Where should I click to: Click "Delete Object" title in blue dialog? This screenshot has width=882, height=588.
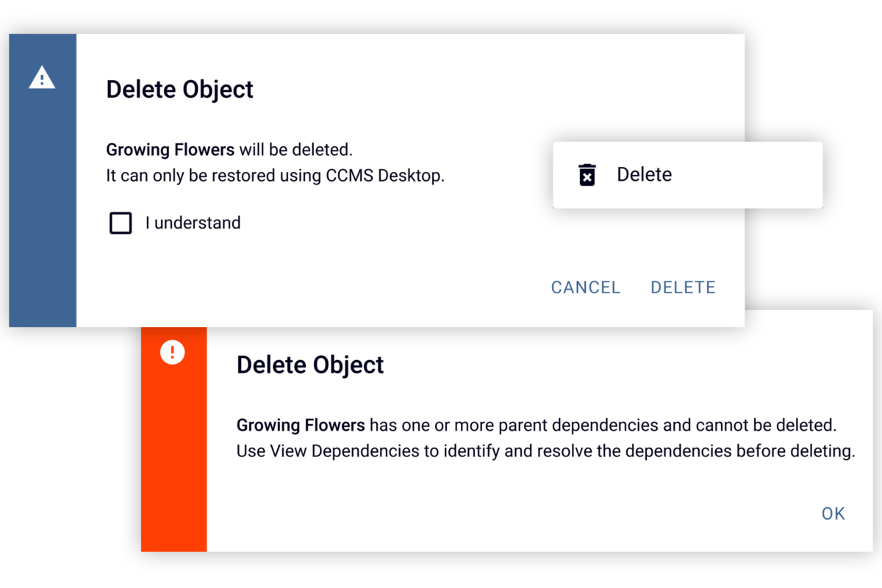[x=180, y=89]
